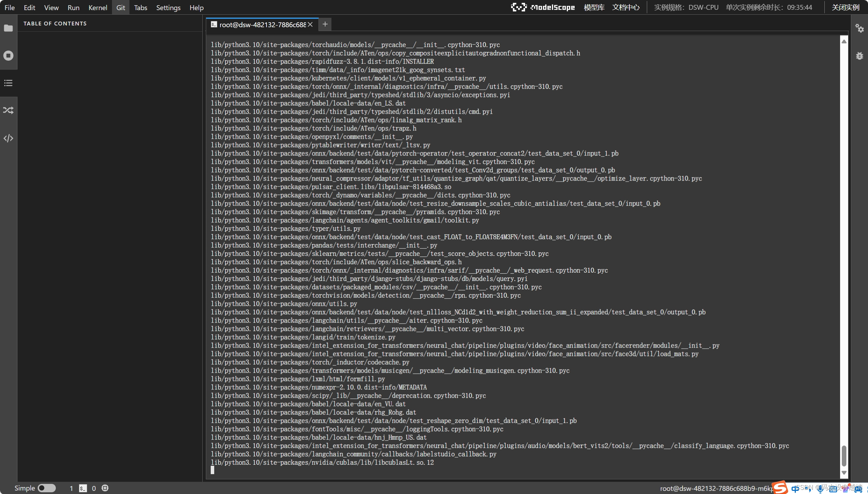
Task: Click the status bar number 0
Action: 94,488
